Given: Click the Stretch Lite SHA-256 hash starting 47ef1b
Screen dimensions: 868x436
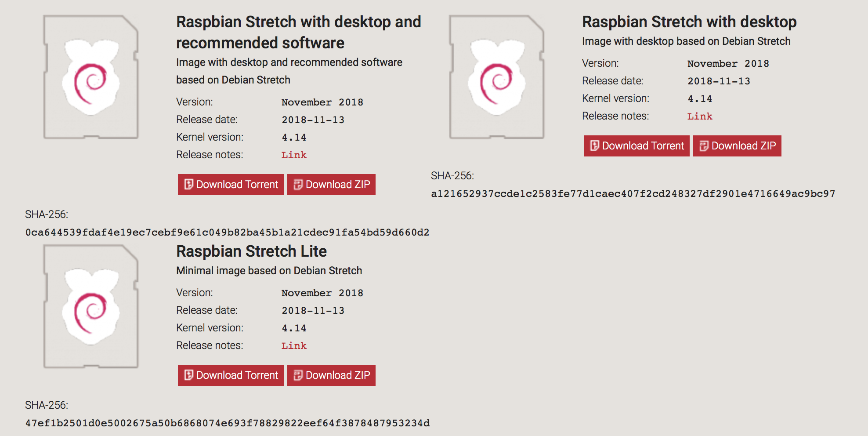Looking at the screenshot, I should point(228,423).
